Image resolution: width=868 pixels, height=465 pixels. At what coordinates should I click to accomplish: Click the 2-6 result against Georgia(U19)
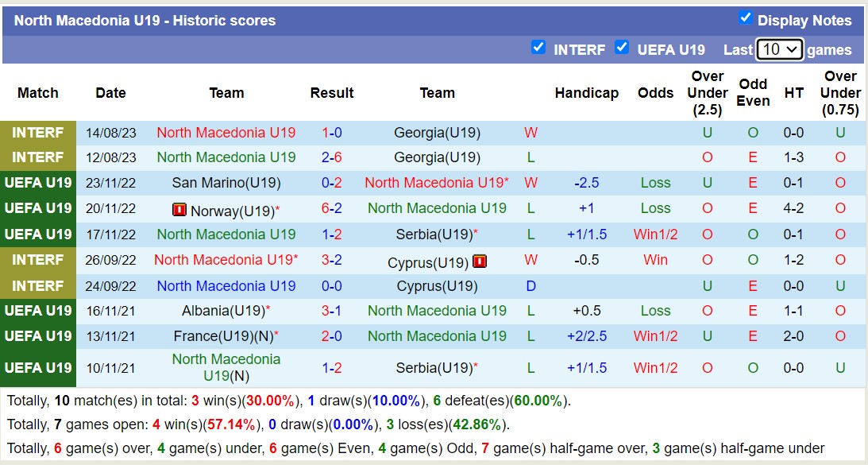click(332, 157)
